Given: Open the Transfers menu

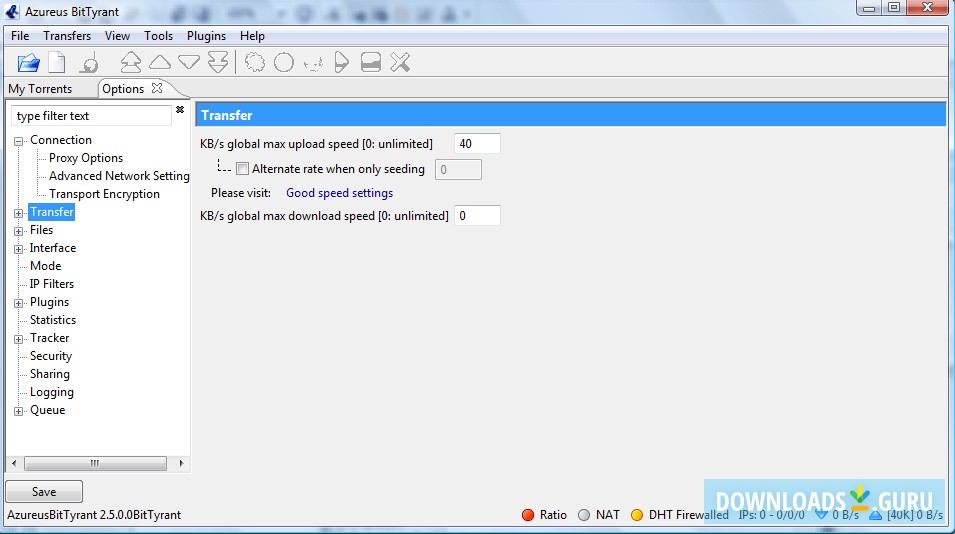Looking at the screenshot, I should pyautogui.click(x=67, y=36).
